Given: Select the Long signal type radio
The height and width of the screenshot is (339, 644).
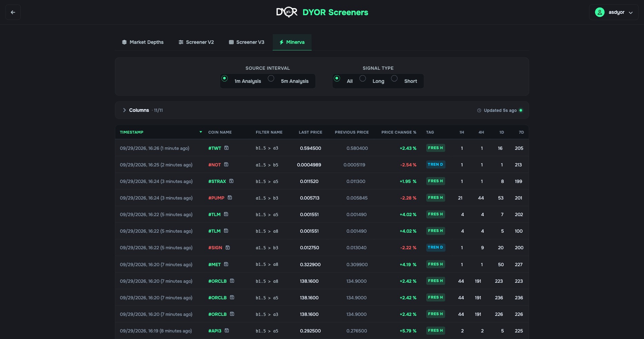Looking at the screenshot, I should coord(363,78).
